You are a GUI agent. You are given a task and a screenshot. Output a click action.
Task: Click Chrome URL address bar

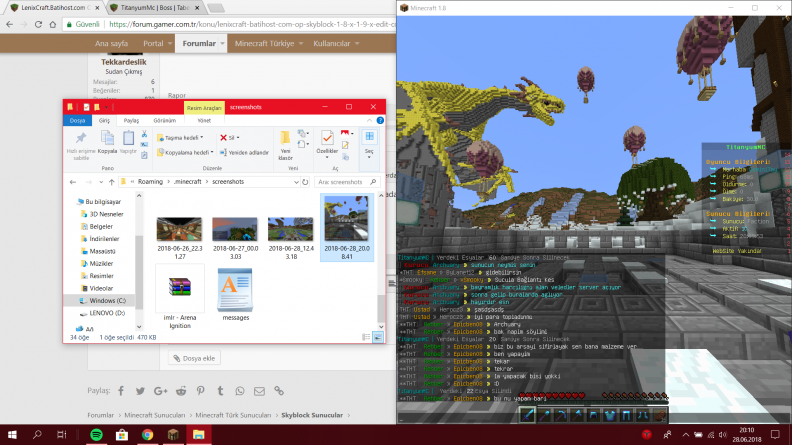click(229, 24)
